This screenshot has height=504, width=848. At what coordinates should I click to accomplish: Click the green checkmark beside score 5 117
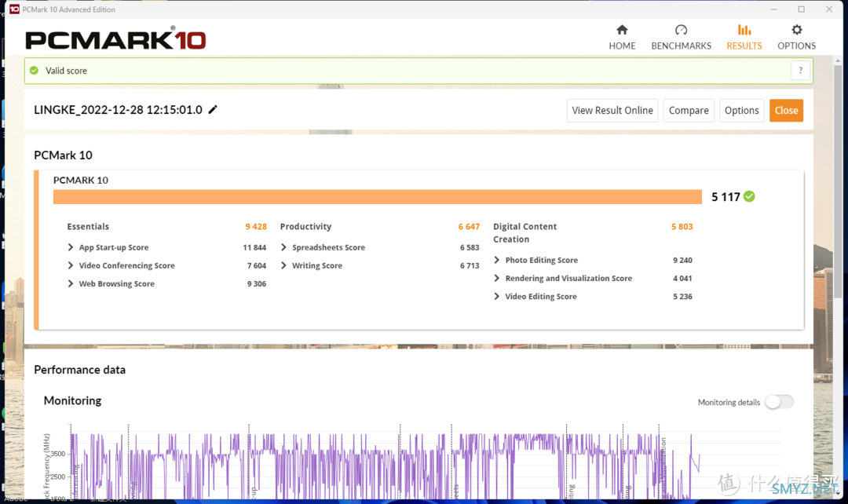tap(749, 196)
